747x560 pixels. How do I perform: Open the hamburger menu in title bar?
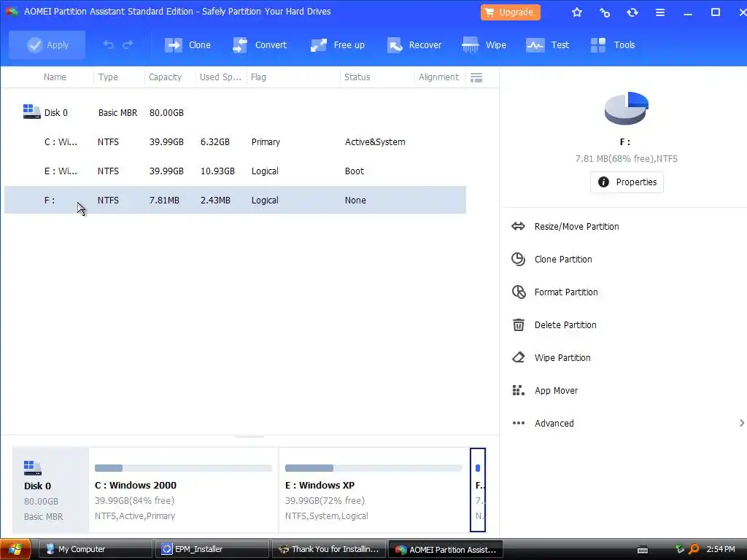pyautogui.click(x=659, y=12)
